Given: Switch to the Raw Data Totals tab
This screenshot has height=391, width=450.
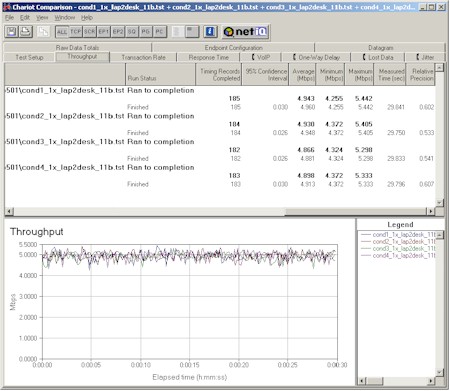Looking at the screenshot, I should [77, 48].
